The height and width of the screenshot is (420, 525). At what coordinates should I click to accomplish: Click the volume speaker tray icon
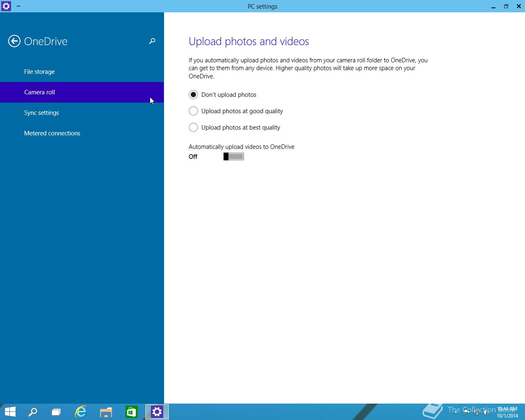[x=487, y=412]
